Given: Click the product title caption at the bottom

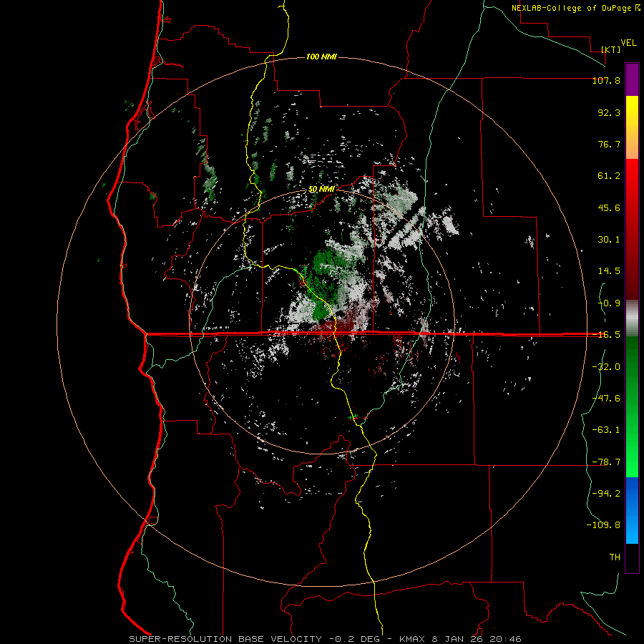Looking at the screenshot, I should click(x=326, y=639).
